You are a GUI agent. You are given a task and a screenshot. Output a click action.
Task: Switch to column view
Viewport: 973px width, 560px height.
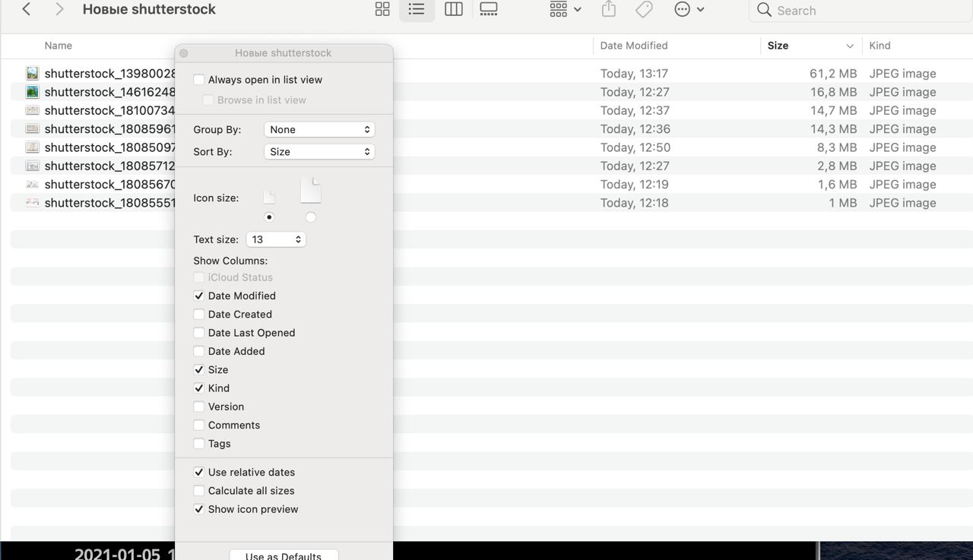(x=454, y=9)
